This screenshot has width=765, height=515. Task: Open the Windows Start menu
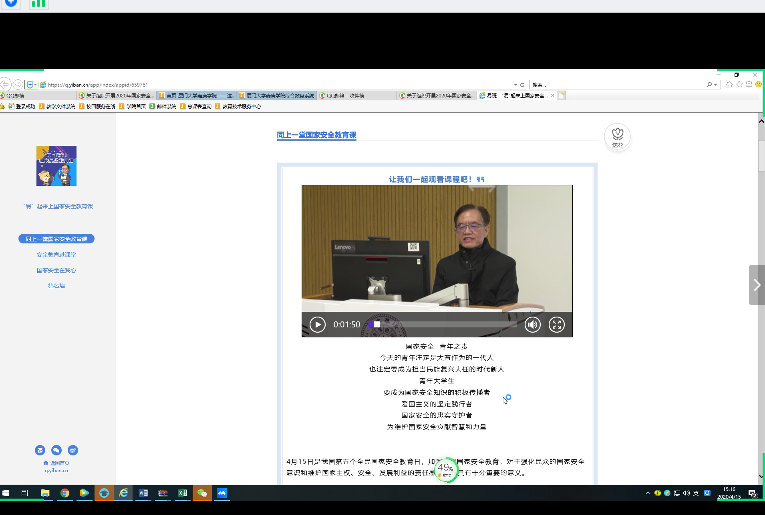click(8, 493)
